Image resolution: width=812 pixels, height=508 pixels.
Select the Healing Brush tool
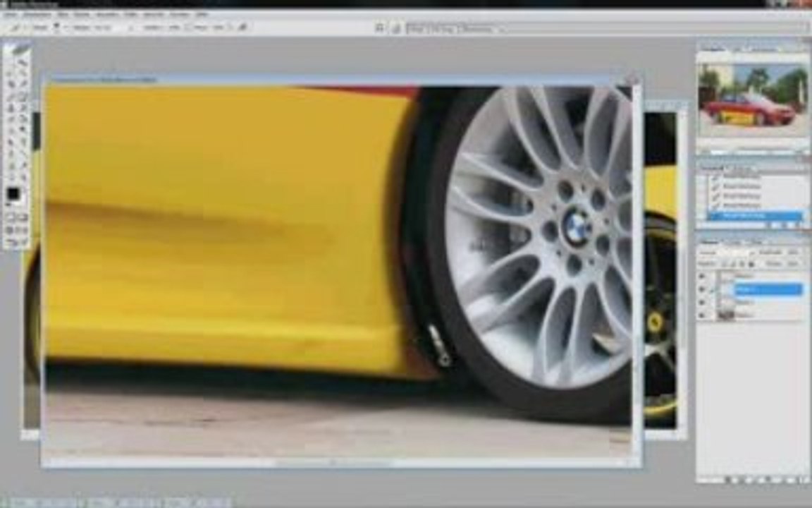pyautogui.click(x=11, y=97)
